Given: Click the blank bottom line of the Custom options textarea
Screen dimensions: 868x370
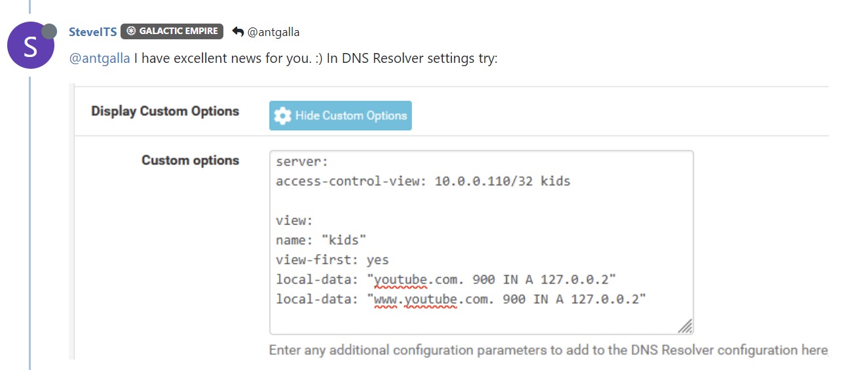Looking at the screenshot, I should (x=481, y=319).
